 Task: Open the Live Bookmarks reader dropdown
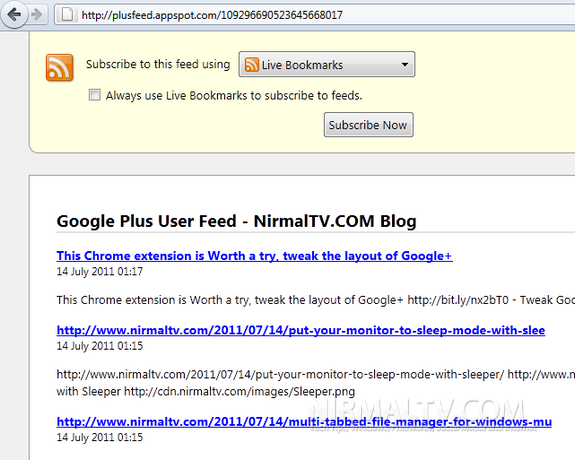(327, 64)
